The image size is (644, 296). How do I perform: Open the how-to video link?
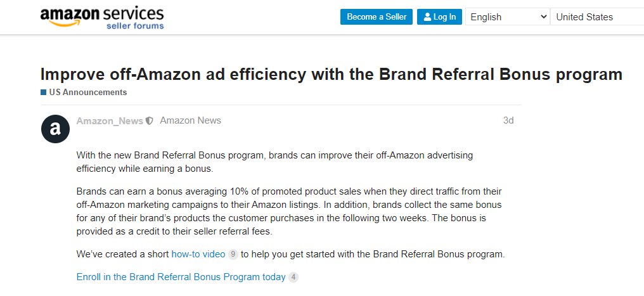[x=198, y=254]
